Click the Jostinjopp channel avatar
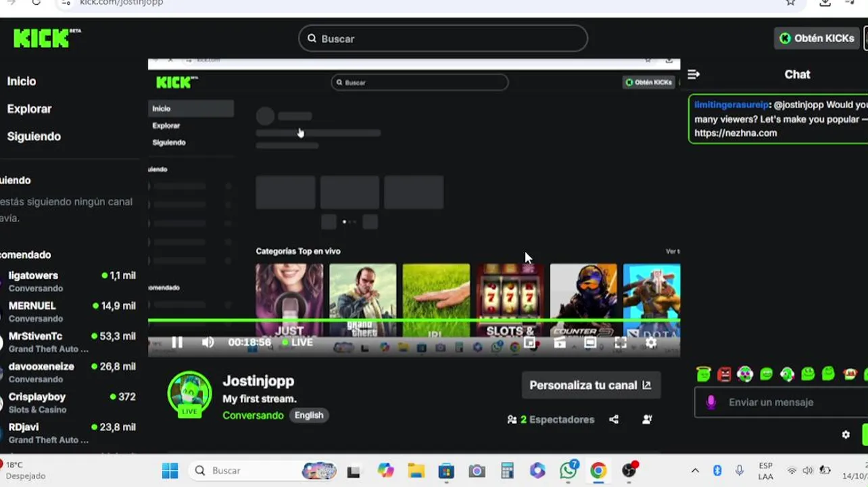The width and height of the screenshot is (868, 487). 189,393
